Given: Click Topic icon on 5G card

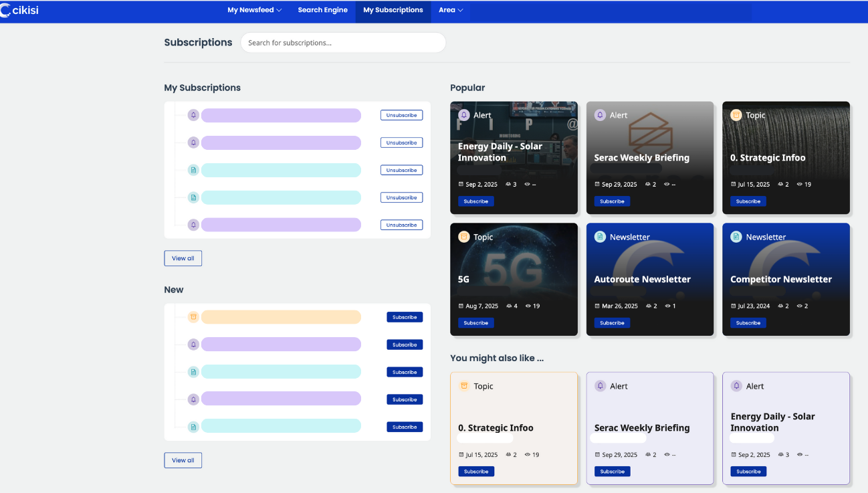Looking at the screenshot, I should tap(464, 237).
